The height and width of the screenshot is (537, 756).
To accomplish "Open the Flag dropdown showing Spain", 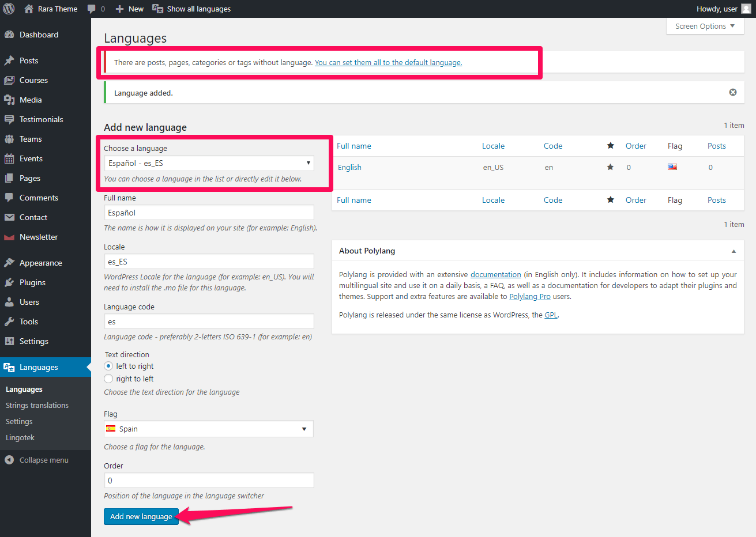I will (x=209, y=429).
